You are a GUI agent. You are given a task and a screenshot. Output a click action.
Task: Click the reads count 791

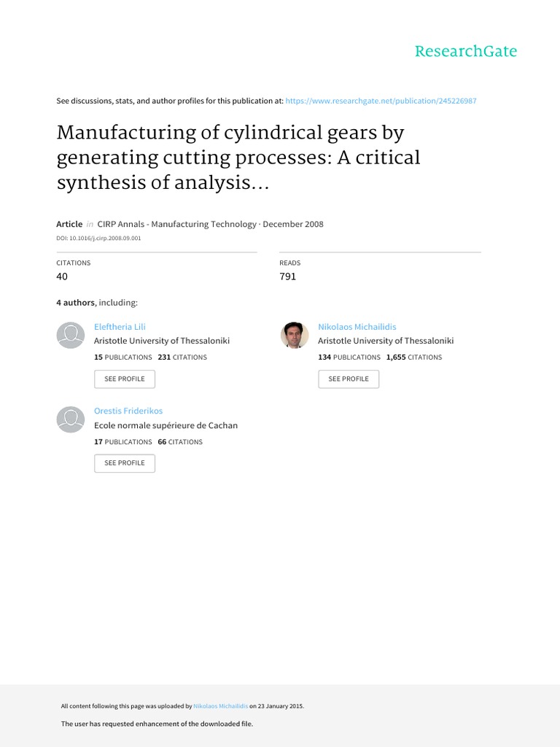pyautogui.click(x=288, y=276)
